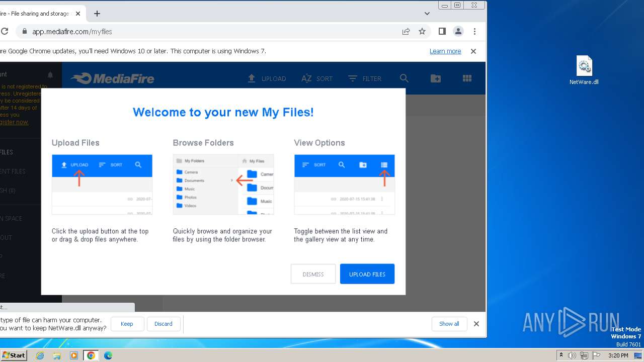The image size is (644, 362).
Task: Click the MediaFire tab title
Action: click(34, 14)
